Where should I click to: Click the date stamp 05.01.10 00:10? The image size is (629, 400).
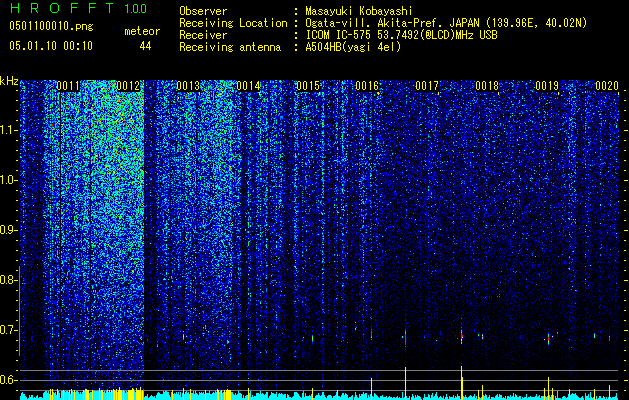click(x=51, y=46)
